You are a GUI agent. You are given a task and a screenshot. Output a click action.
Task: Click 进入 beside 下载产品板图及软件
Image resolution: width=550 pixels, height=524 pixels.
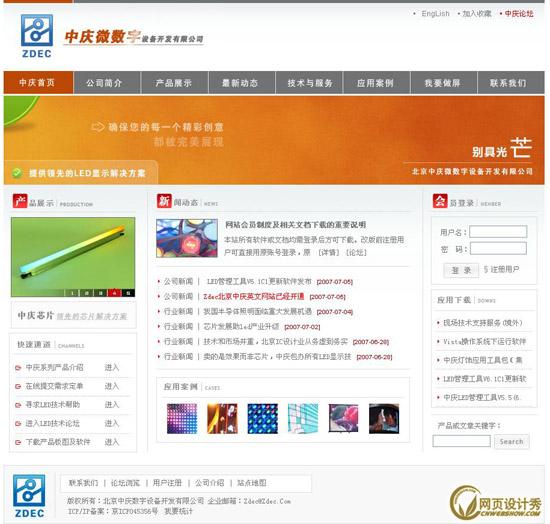(x=112, y=442)
